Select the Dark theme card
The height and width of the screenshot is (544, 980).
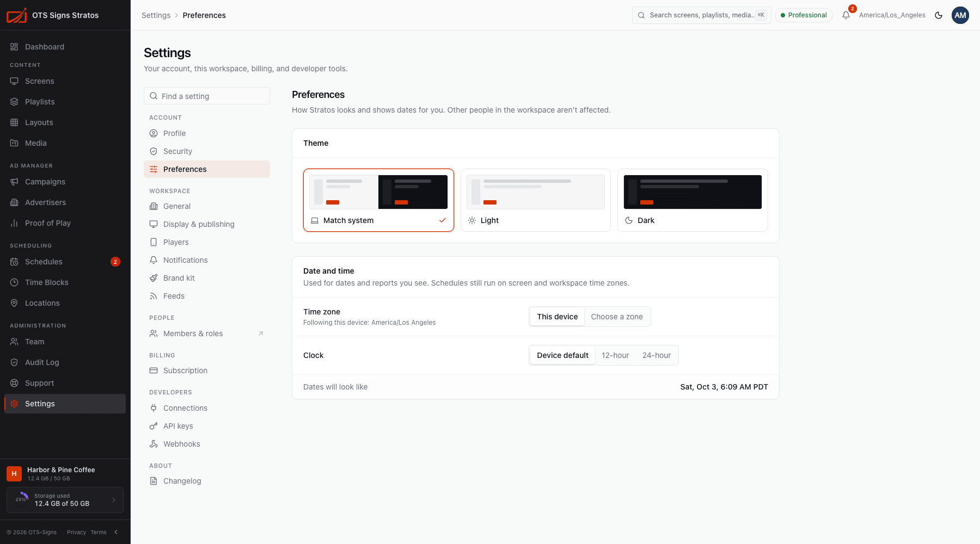click(x=693, y=200)
